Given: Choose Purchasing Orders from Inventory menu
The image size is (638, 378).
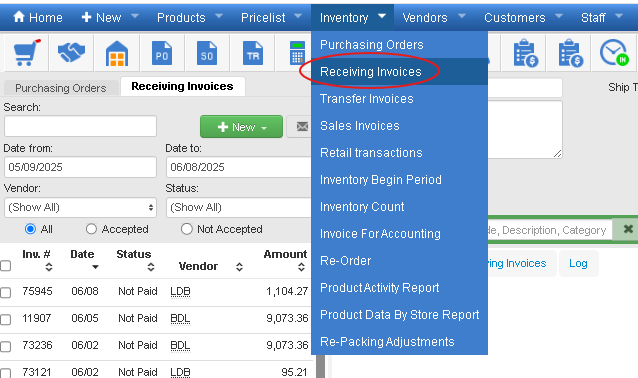Looking at the screenshot, I should 400,44.
